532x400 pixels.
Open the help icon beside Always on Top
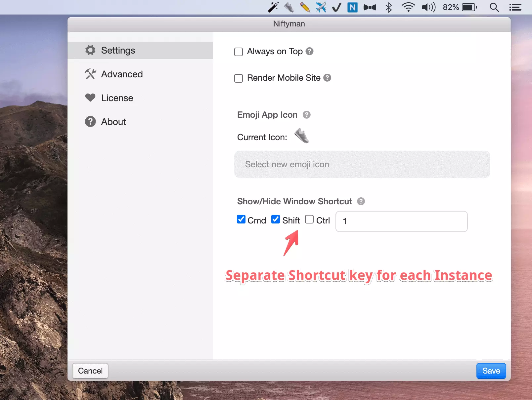click(x=309, y=51)
